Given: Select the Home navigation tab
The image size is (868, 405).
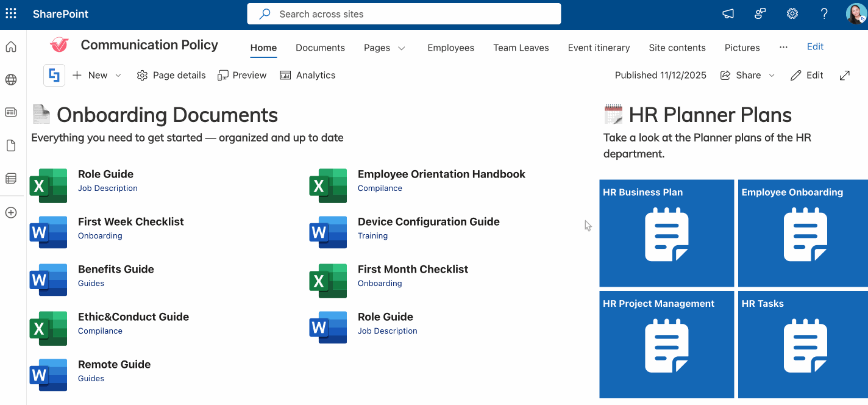Looking at the screenshot, I should (263, 48).
